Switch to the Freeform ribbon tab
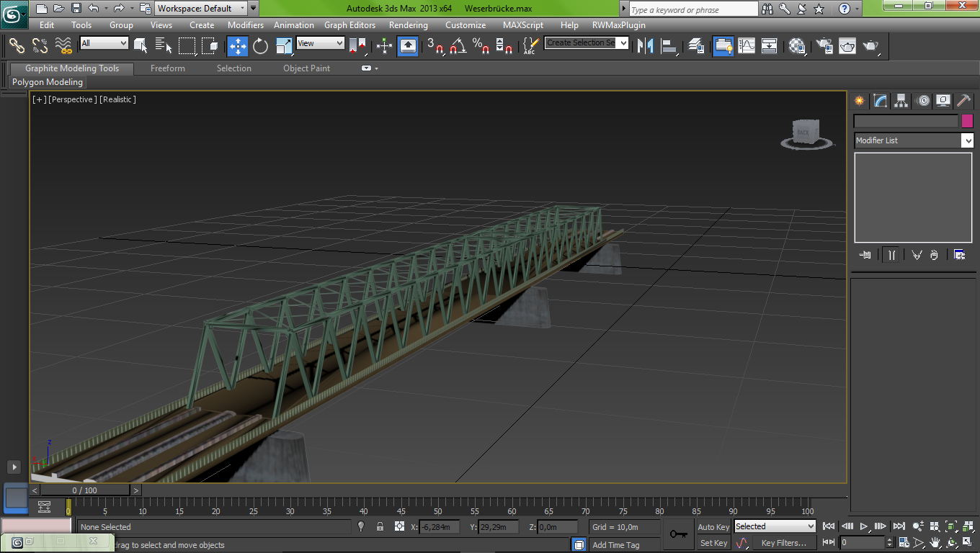Viewport: 980px width, 553px height. pyautogui.click(x=167, y=68)
